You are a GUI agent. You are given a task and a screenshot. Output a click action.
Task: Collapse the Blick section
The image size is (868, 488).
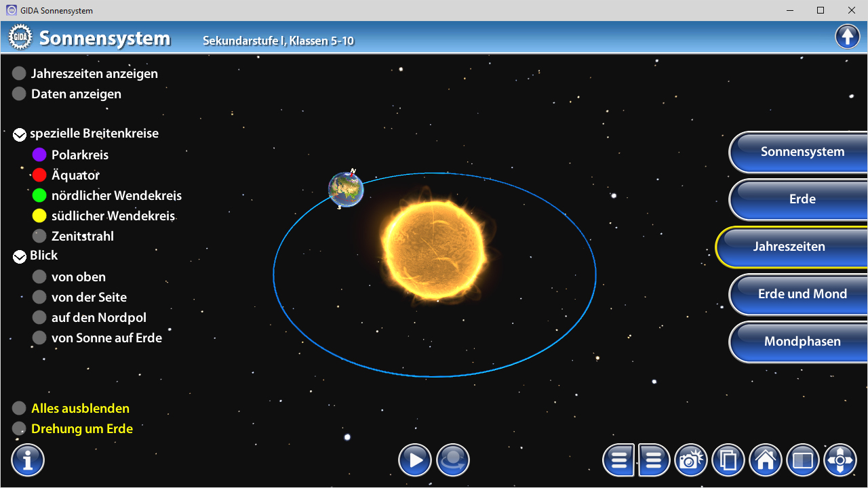tap(20, 257)
